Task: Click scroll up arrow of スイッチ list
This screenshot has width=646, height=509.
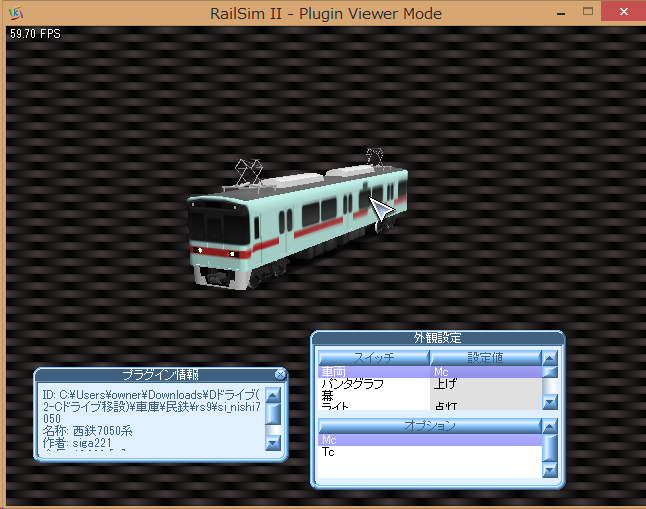Action: [x=550, y=358]
